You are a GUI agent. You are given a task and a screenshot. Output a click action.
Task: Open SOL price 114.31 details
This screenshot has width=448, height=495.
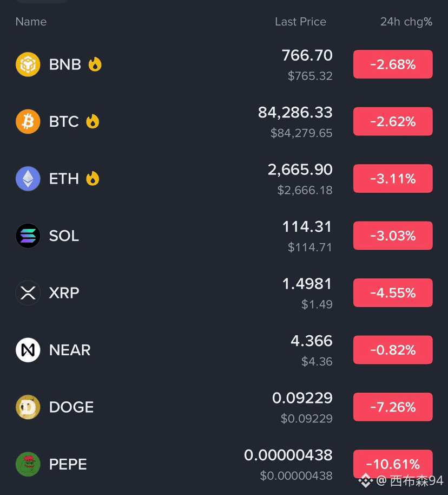tap(307, 227)
